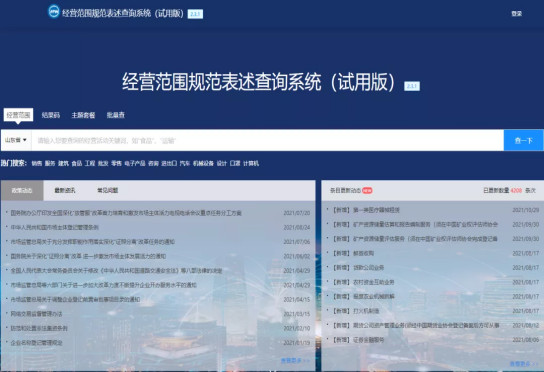Open the 山东省 province dropdown
Viewport: 544px width, 372px height.
click(16, 140)
